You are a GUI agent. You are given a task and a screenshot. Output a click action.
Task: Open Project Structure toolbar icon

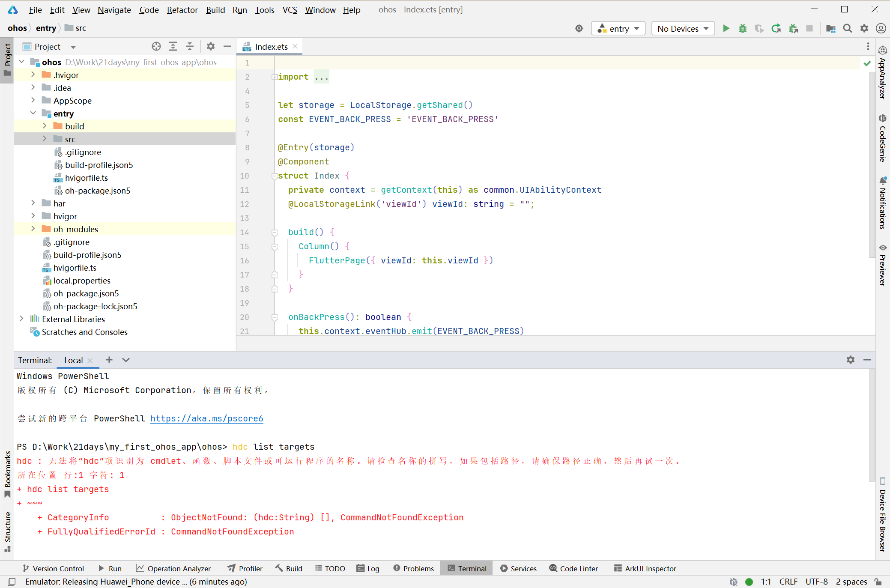(x=830, y=29)
